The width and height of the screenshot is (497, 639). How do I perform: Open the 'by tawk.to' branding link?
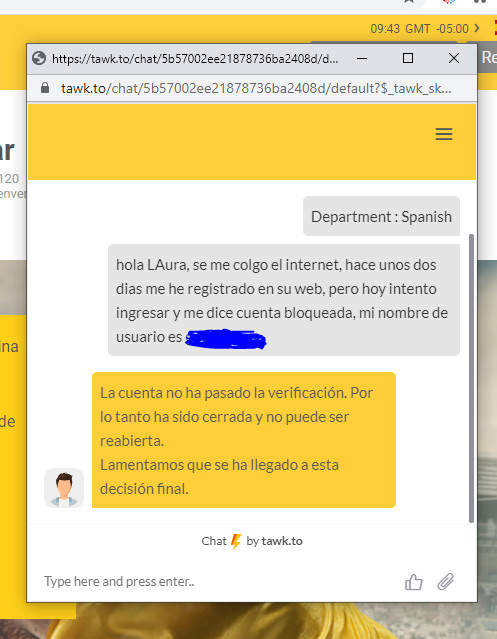tap(274, 541)
